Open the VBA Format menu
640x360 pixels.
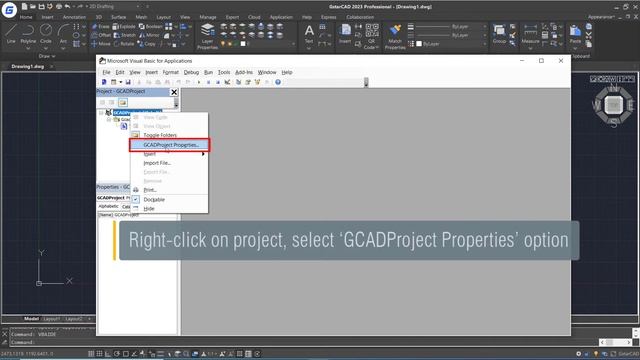click(x=171, y=72)
